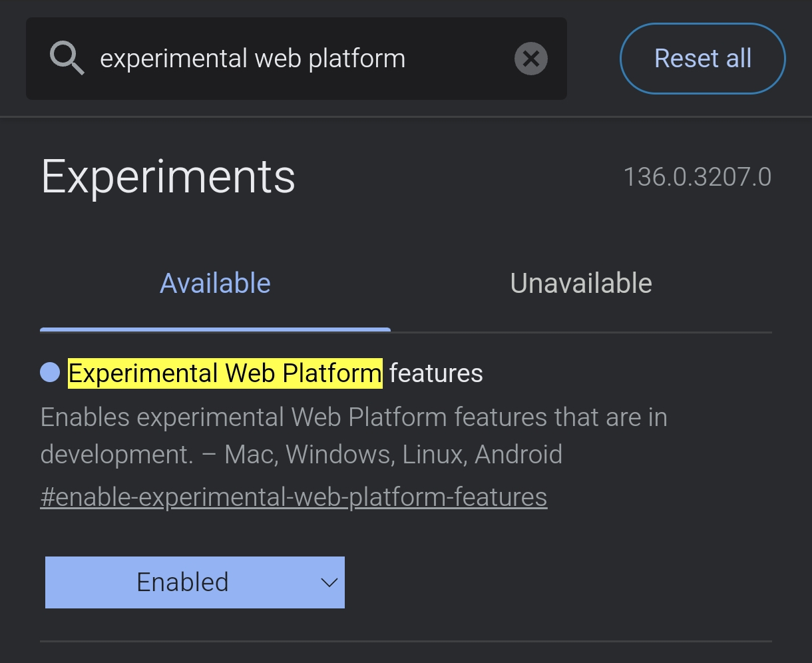Click the Experiments page heading
This screenshot has height=663, width=812.
click(x=168, y=176)
